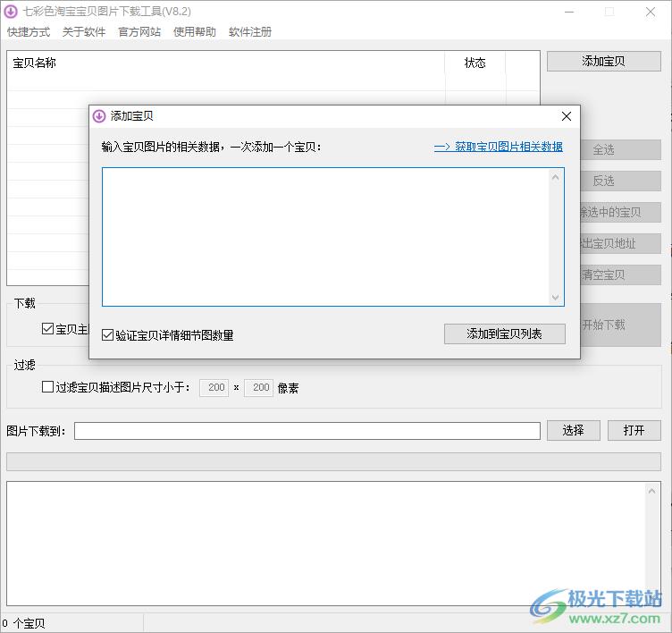Open the 官方网站 menu
Screen dimensions: 672x633
tap(139, 32)
